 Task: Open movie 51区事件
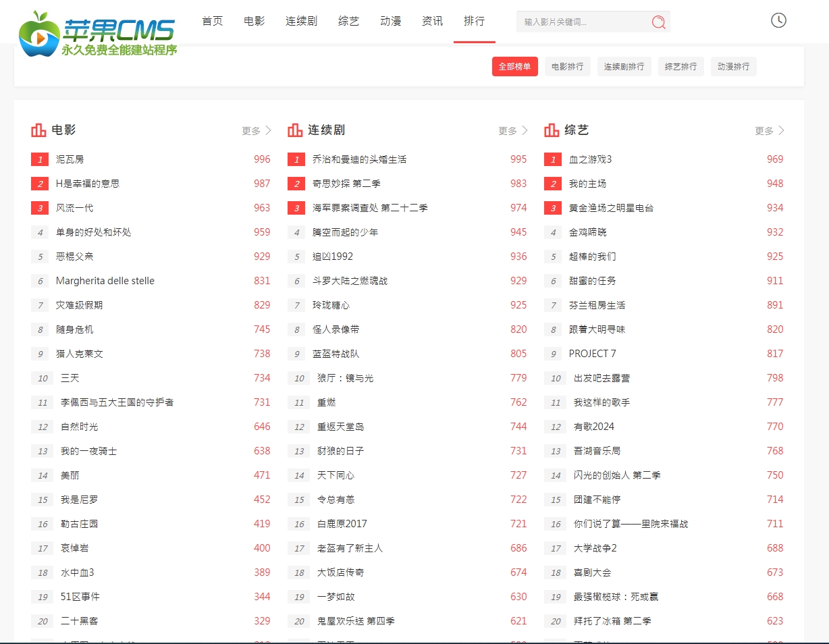pos(80,597)
